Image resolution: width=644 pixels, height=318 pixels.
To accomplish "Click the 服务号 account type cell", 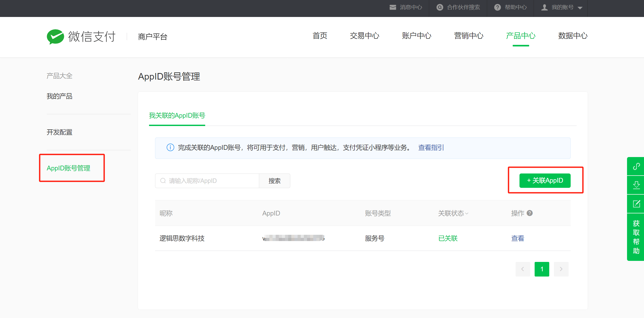I will coord(375,238).
